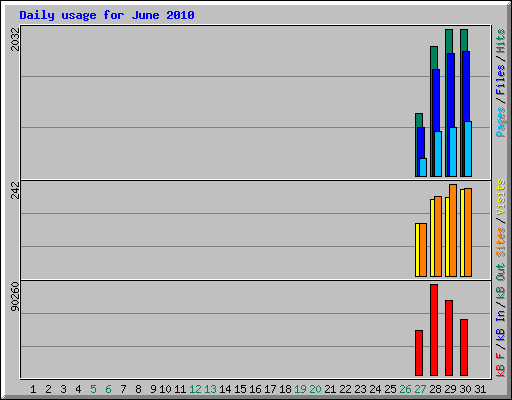
Task: Click day 28 on the x-axis
Action: [435, 389]
